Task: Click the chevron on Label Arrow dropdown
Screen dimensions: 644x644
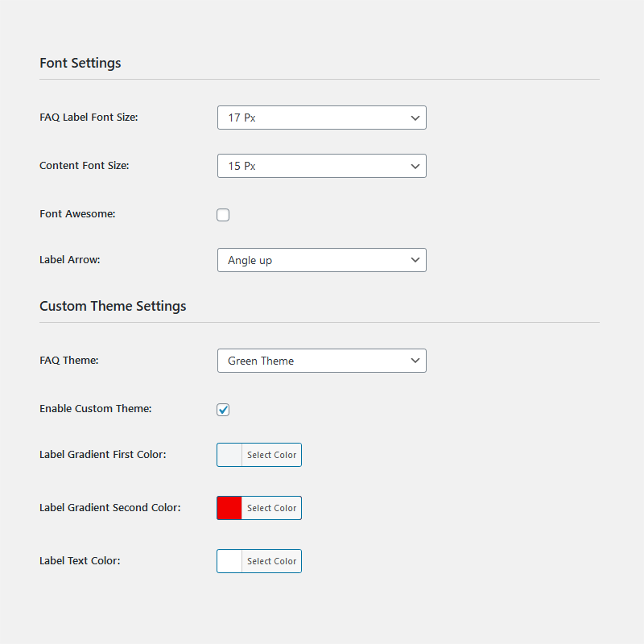Action: coord(415,260)
